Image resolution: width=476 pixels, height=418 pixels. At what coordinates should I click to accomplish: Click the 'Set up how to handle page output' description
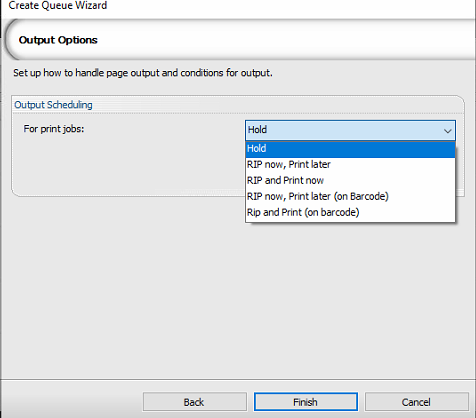click(x=143, y=73)
